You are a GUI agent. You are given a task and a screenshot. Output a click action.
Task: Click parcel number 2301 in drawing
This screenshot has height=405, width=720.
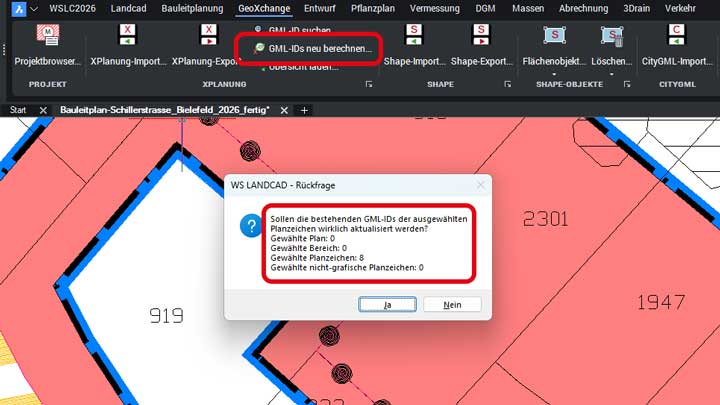point(546,219)
